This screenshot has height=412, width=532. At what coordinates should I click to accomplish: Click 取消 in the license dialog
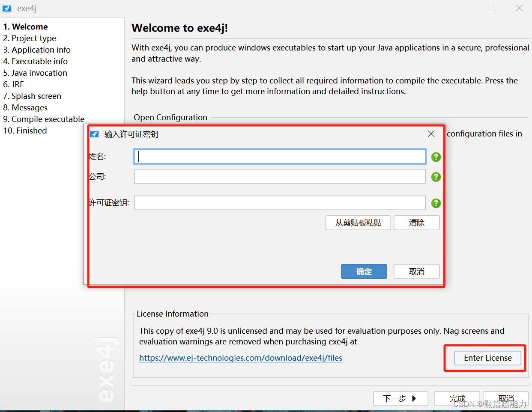coord(417,272)
